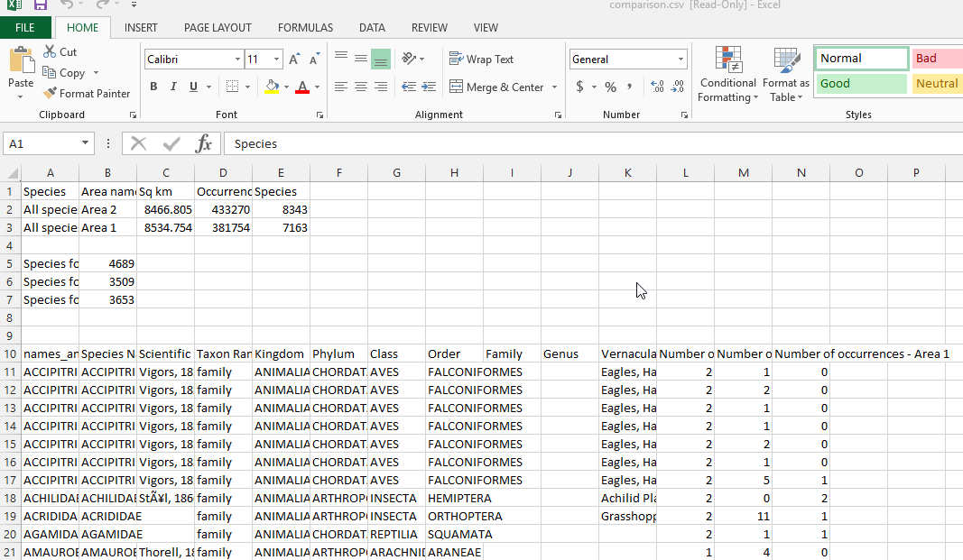
Task: Click the Redo arrow icon
Action: (x=103, y=5)
